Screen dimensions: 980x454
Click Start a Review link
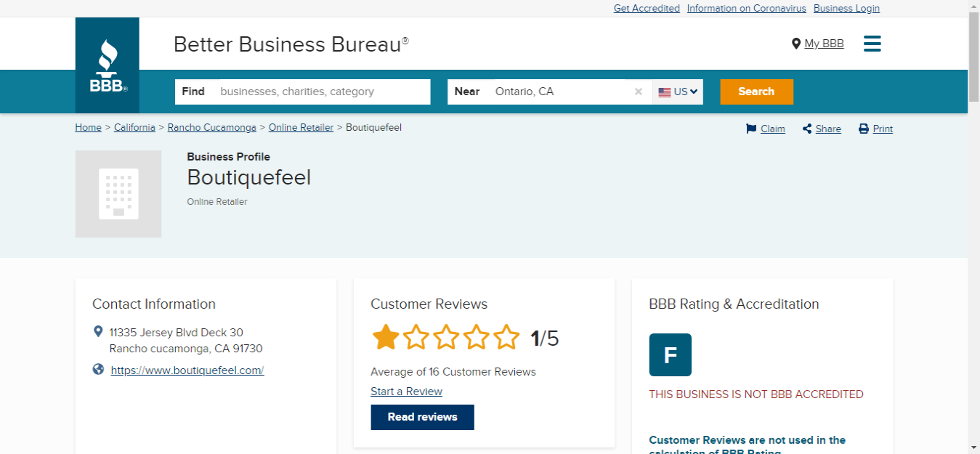tap(406, 392)
